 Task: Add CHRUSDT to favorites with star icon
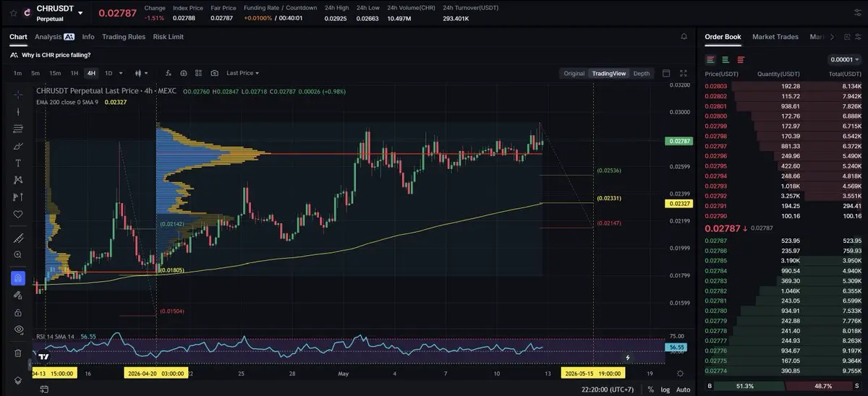pyautogui.click(x=12, y=13)
